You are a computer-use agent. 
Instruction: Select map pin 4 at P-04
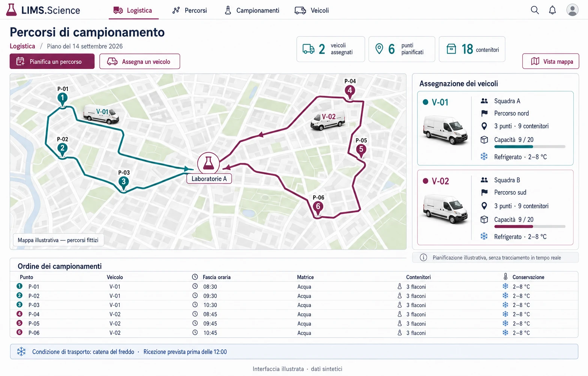point(350,91)
